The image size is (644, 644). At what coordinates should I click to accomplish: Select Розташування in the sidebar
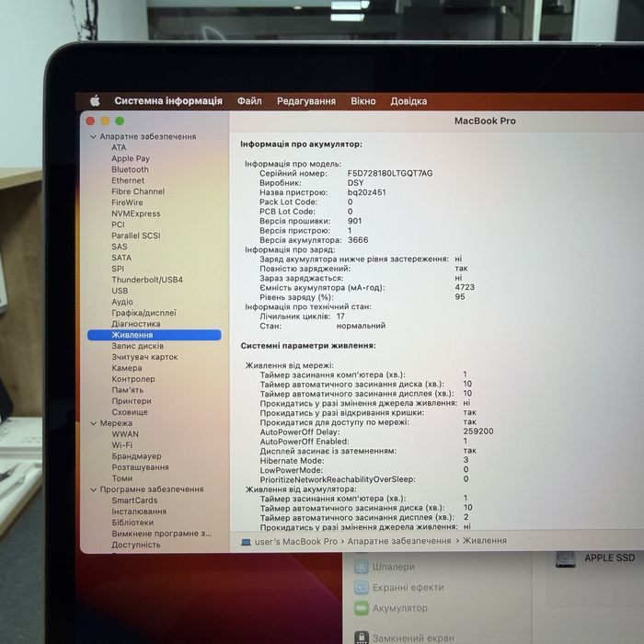pyautogui.click(x=140, y=467)
